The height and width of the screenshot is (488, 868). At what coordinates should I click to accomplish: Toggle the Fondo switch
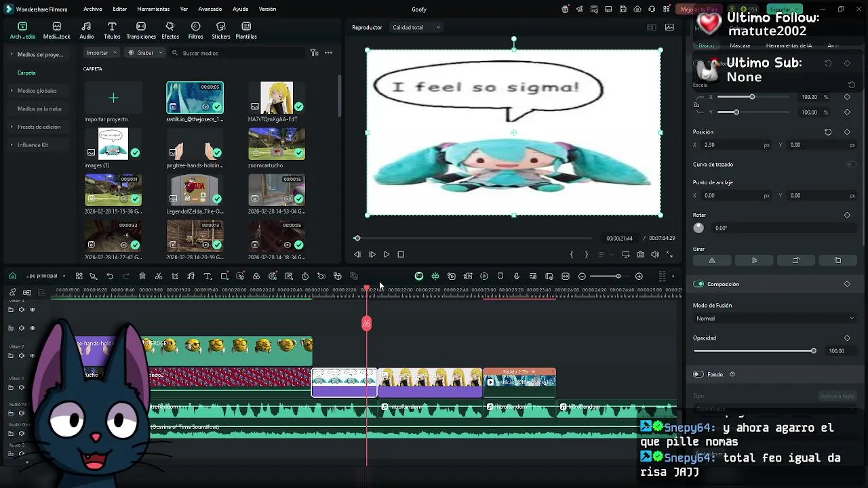[x=698, y=374]
